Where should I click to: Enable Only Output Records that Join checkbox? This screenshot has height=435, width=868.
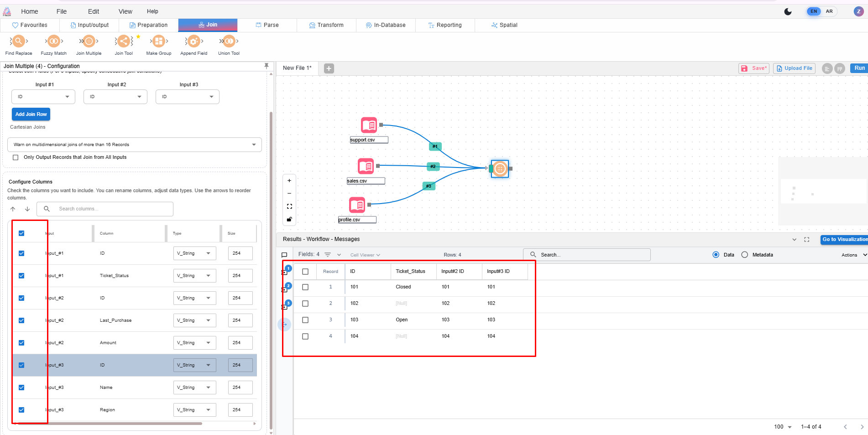coord(16,157)
